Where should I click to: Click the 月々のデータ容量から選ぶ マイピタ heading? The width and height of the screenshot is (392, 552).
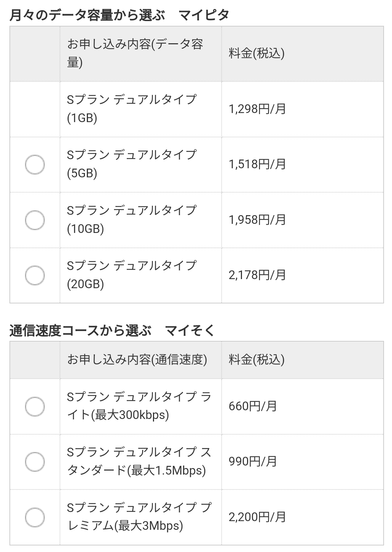tap(119, 15)
